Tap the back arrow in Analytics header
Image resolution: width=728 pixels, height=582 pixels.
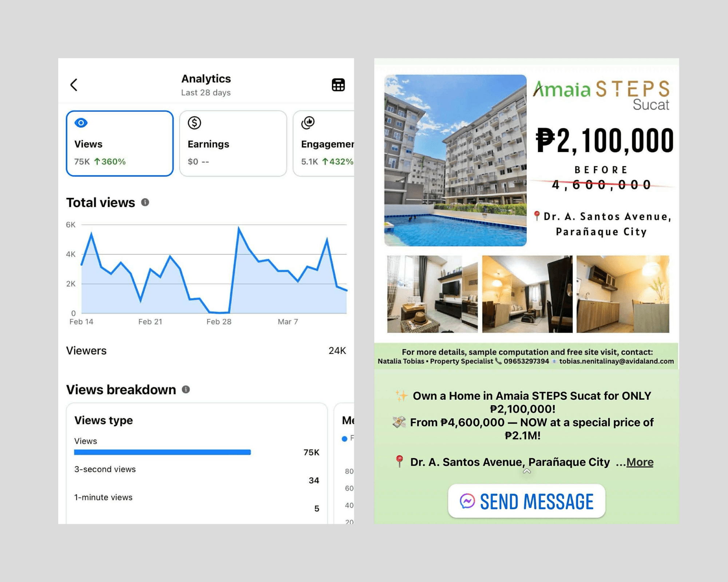pos(74,85)
